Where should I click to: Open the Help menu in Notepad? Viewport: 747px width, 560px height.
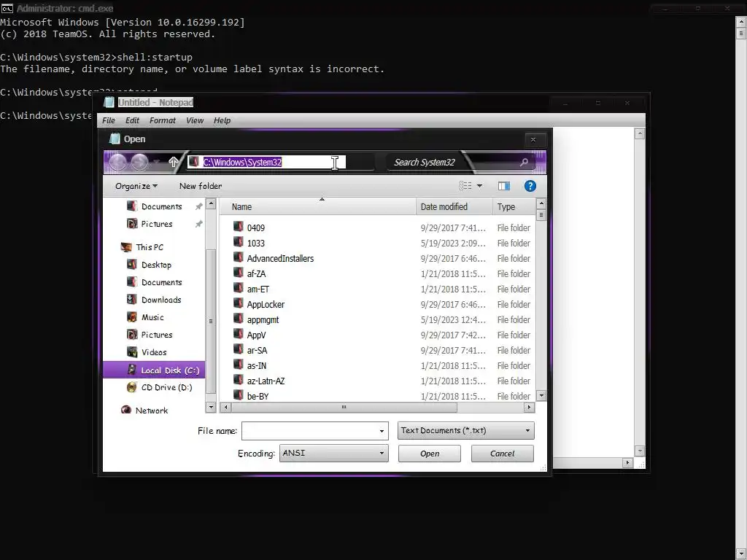tap(222, 120)
